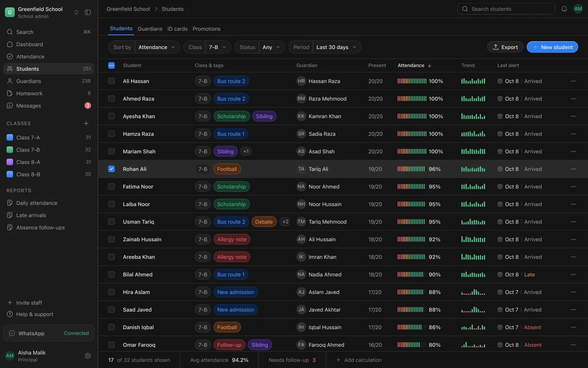Open the Late arrivals report
Screen dimensions: 588x368
(x=49, y=215)
